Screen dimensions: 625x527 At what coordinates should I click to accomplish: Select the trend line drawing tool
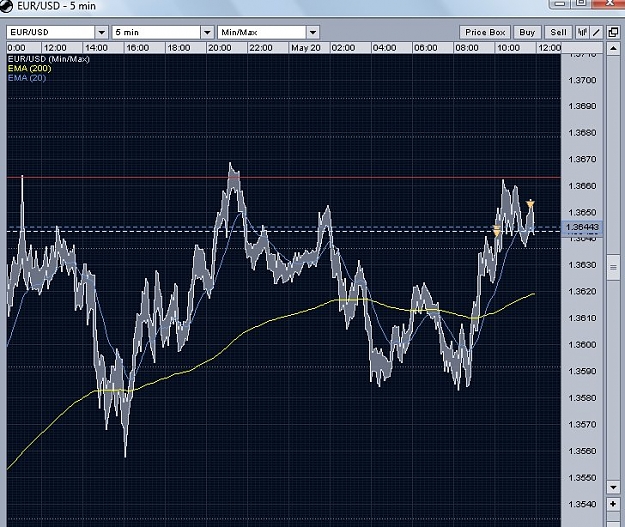[x=596, y=32]
